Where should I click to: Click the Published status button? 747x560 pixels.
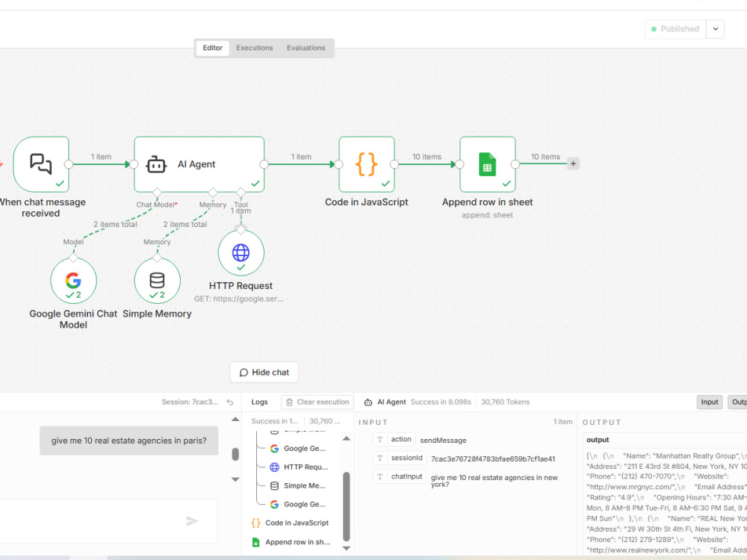pyautogui.click(x=675, y=29)
